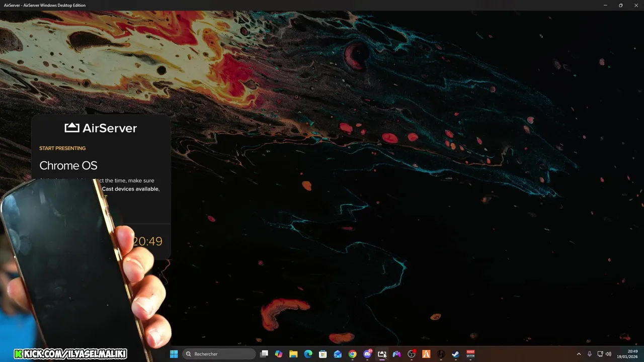Launch Google Chrome from the taskbar
Viewport: 644px width, 362px height.
coord(353,354)
